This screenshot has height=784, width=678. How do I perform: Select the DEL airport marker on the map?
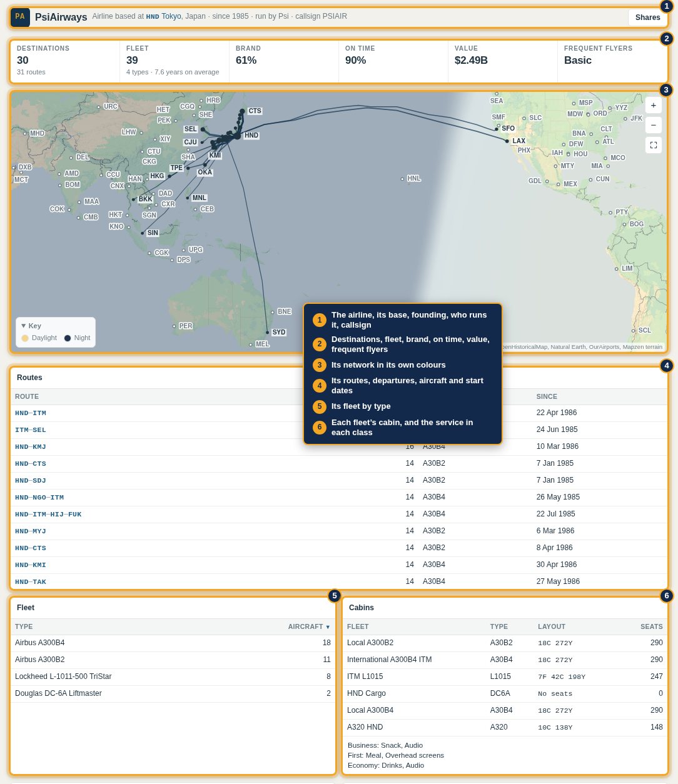point(71,158)
